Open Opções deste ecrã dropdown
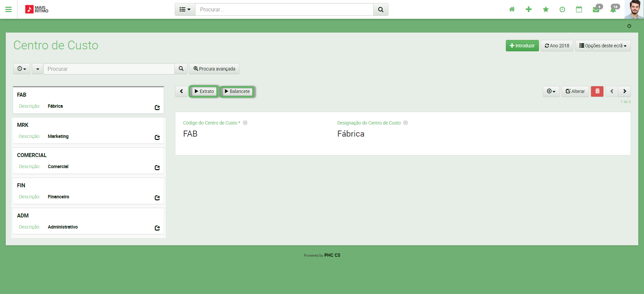The height and width of the screenshot is (294, 644). click(603, 46)
